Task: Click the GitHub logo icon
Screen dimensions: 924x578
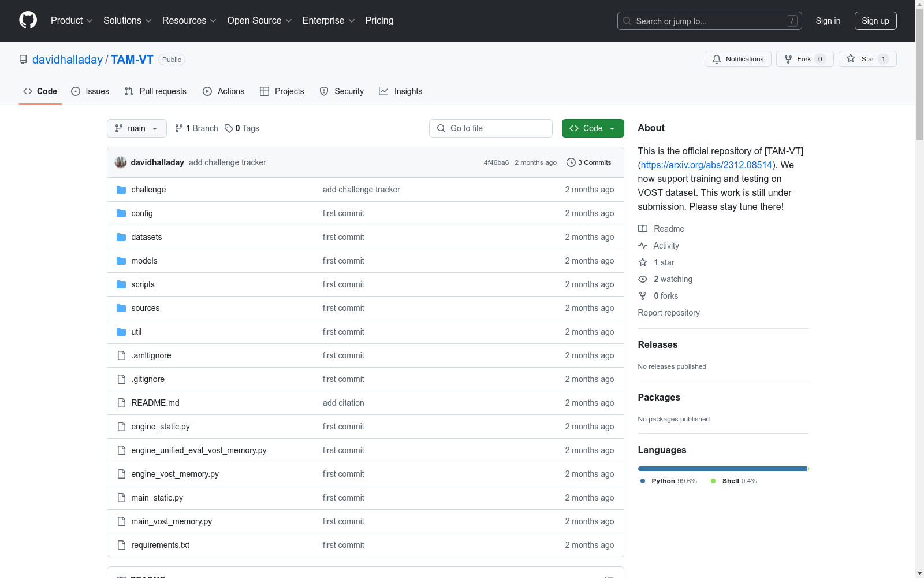Action: (28, 20)
